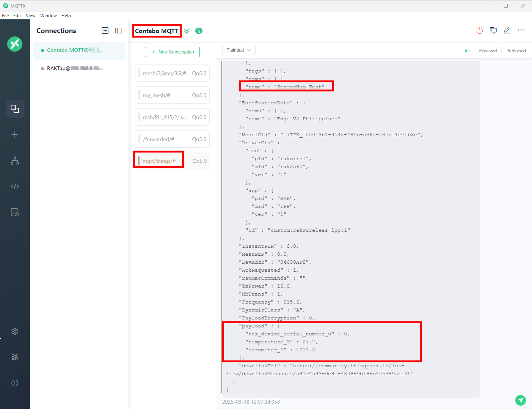Open the About info icon in sidebar
The height and width of the screenshot is (409, 532).
pyautogui.click(x=15, y=383)
